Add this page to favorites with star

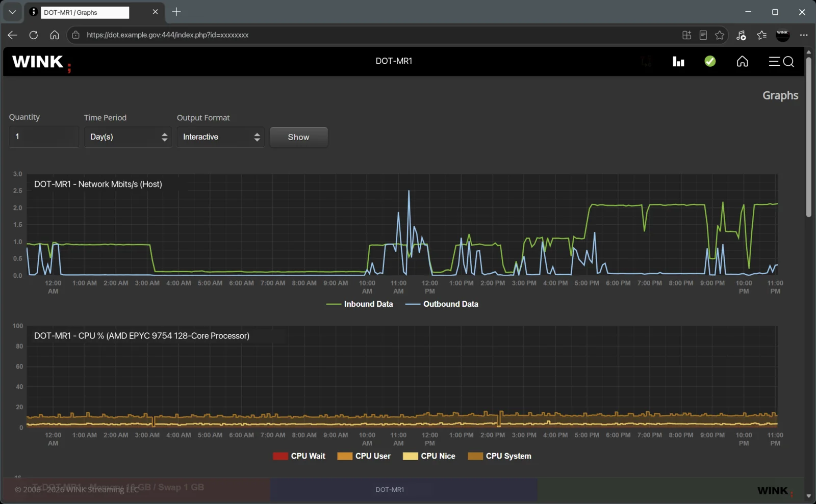pyautogui.click(x=720, y=35)
